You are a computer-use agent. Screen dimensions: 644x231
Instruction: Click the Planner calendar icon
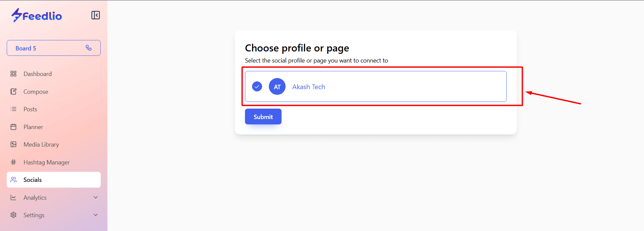13,127
